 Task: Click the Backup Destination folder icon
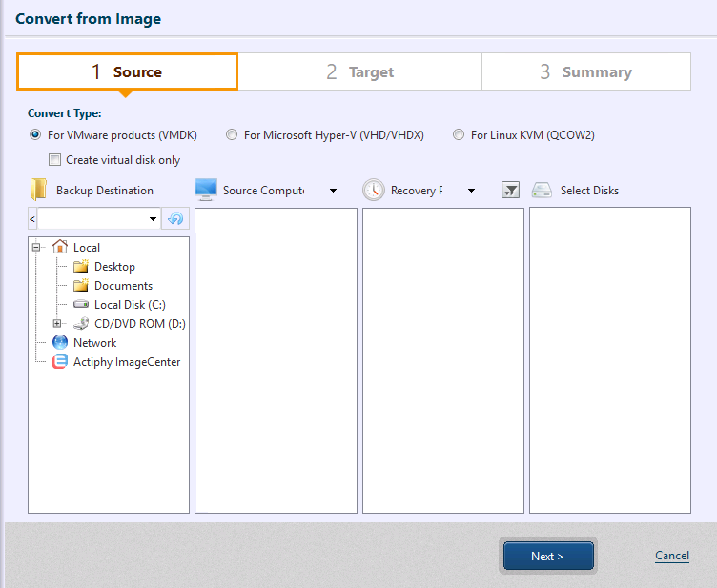coord(38,190)
